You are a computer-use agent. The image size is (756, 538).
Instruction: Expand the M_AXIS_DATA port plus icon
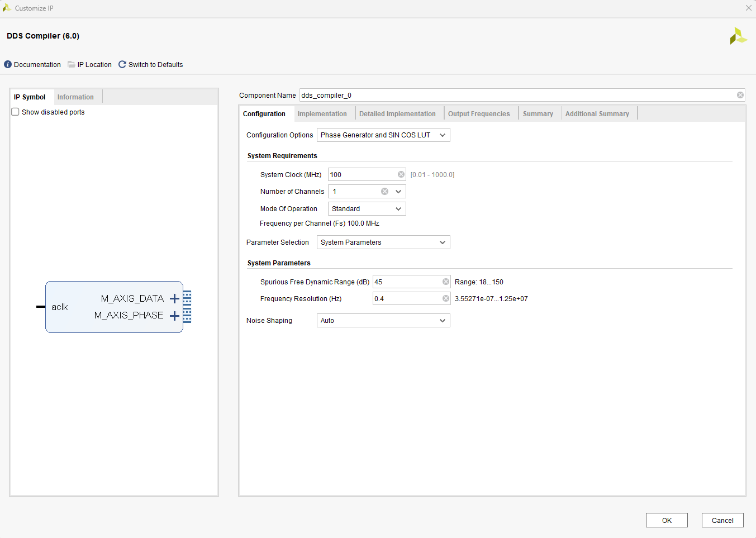tap(174, 298)
